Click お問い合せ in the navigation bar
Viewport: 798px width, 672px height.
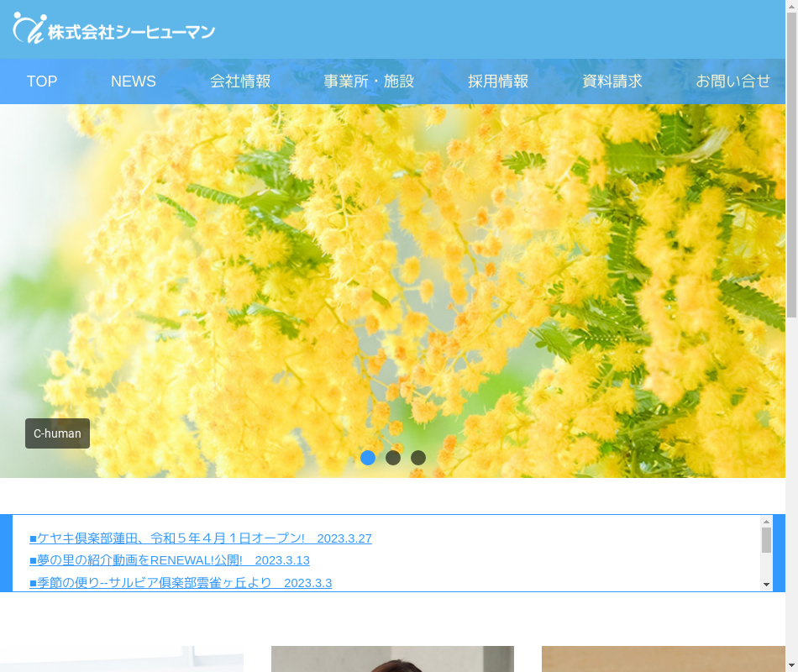[x=732, y=81]
